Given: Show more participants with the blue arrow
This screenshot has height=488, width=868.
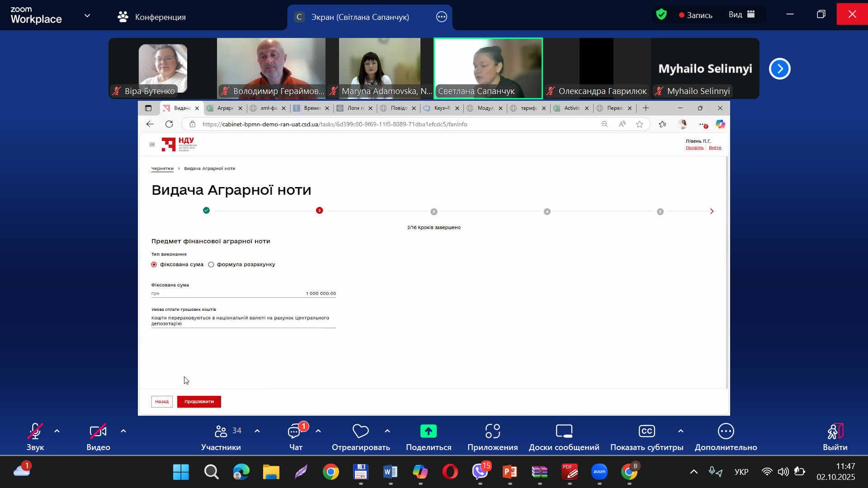Looking at the screenshot, I should (779, 69).
